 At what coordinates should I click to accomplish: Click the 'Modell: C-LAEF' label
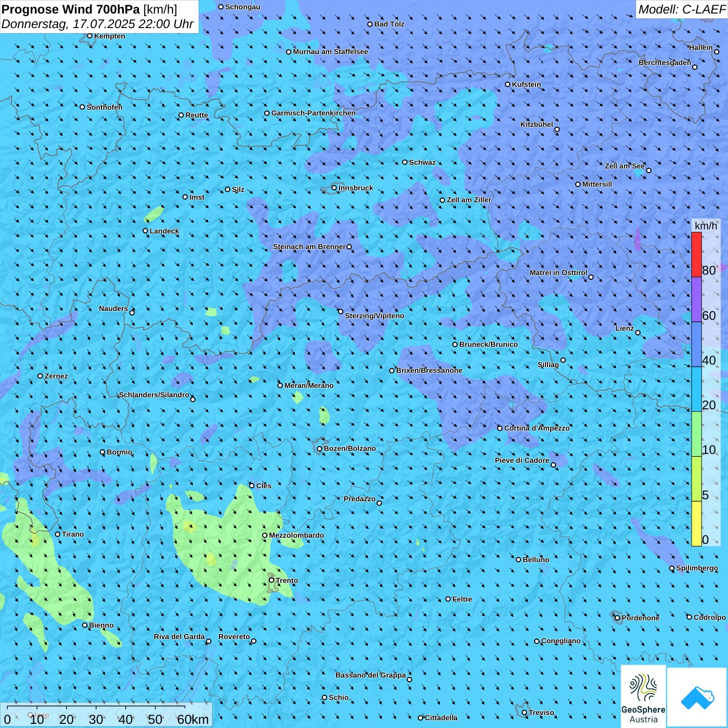point(681,9)
